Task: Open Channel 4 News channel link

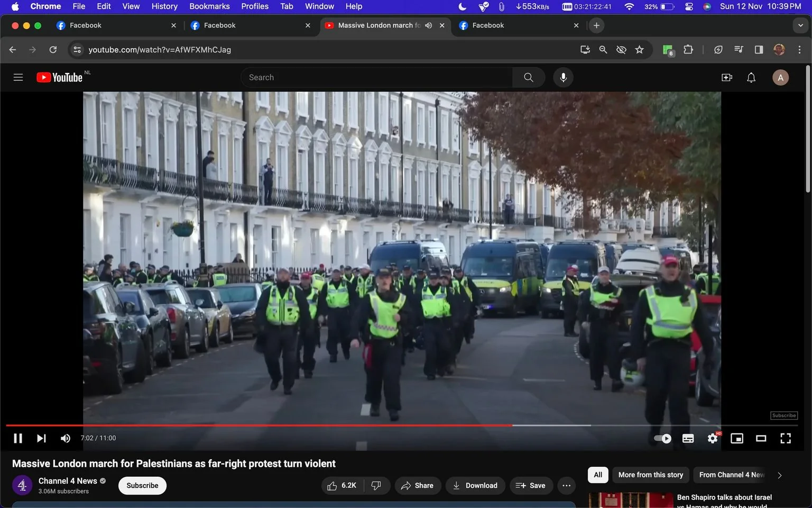Action: coord(68,480)
